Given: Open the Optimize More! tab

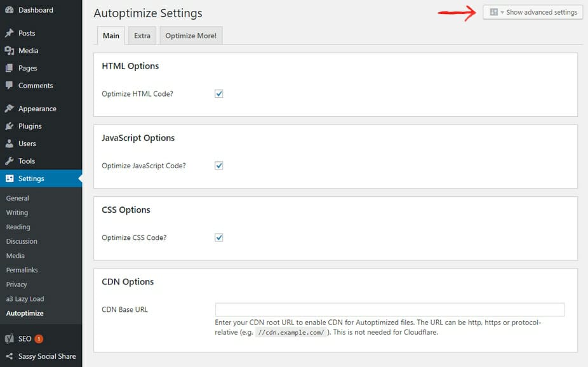Looking at the screenshot, I should pos(190,36).
